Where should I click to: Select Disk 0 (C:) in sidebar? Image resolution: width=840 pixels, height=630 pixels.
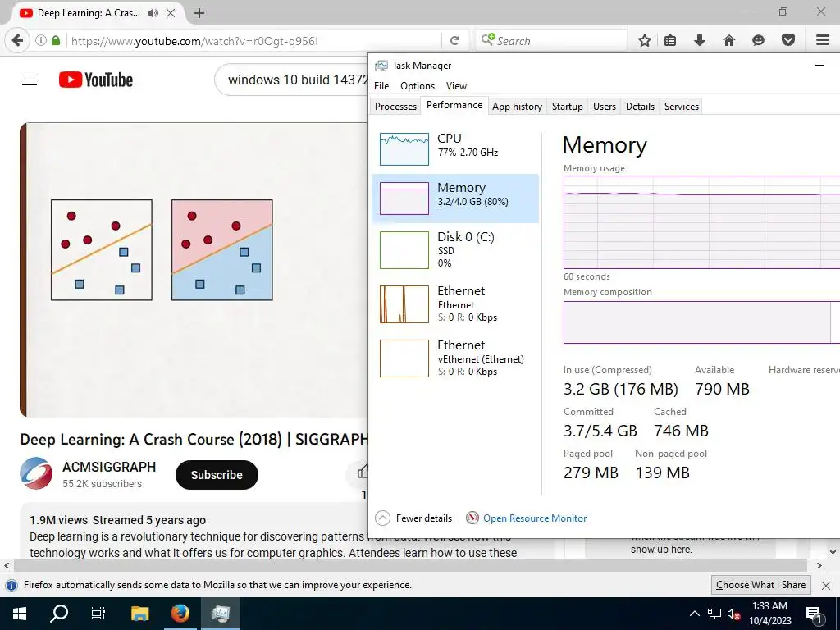coord(455,249)
